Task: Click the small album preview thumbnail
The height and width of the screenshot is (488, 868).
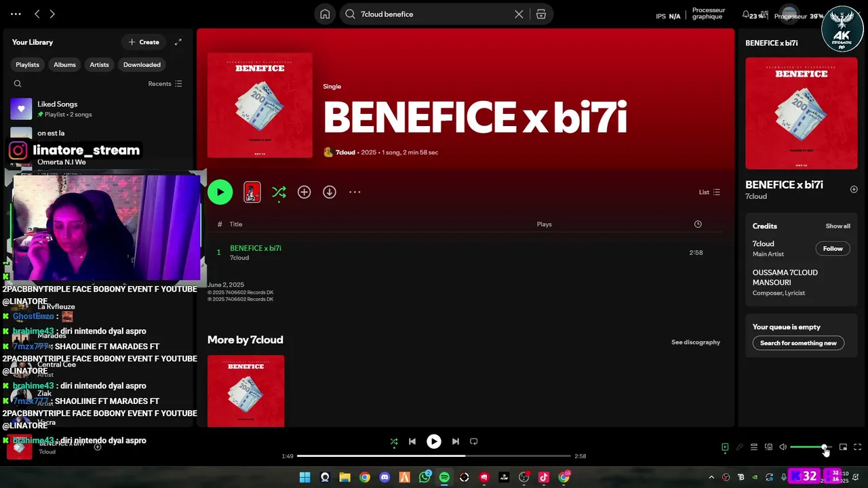Action: (252, 192)
